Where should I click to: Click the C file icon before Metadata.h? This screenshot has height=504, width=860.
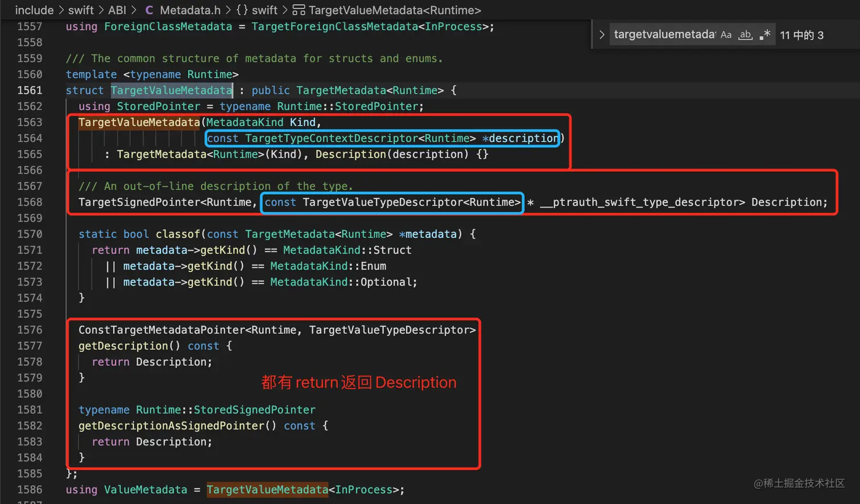tap(149, 10)
